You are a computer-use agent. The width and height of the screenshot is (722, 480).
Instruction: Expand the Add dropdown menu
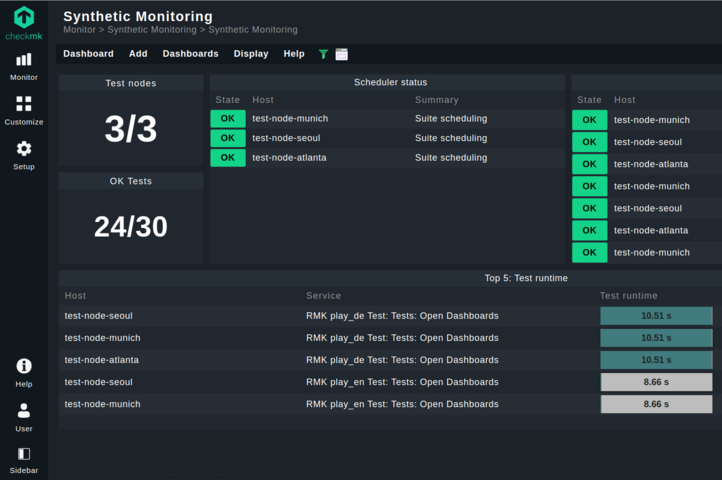point(138,54)
